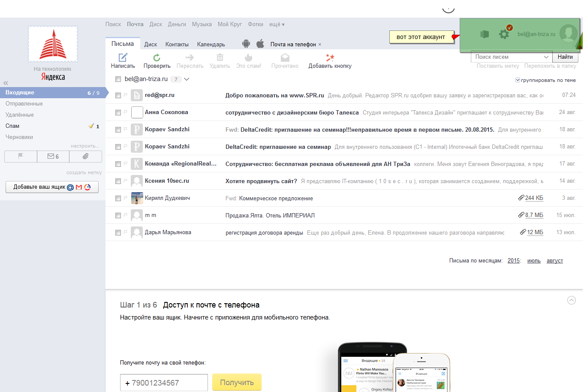Filter messages with attachments paperclip
The image size is (584, 392).
86,157
